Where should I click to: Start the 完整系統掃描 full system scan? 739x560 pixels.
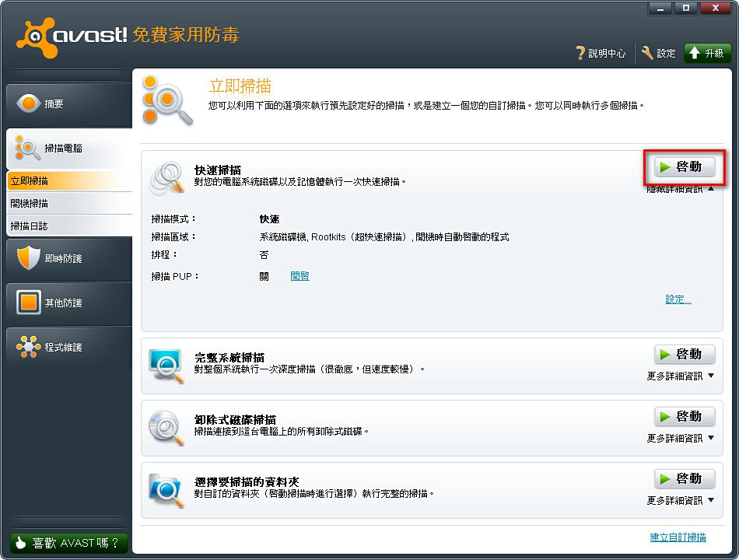pyautogui.click(x=685, y=354)
